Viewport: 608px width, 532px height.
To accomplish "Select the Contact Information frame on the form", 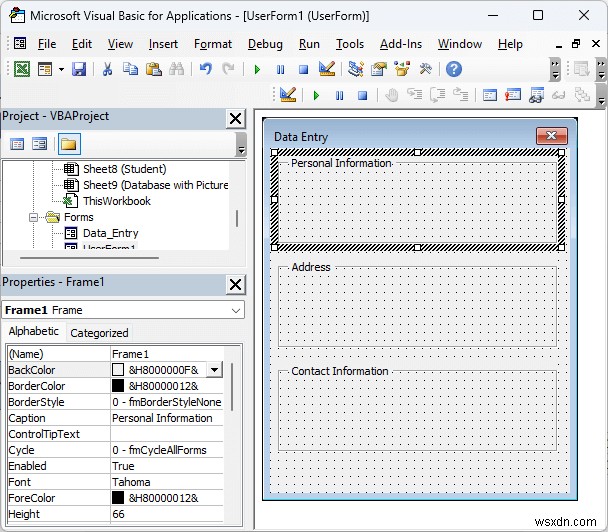I will tap(418, 409).
